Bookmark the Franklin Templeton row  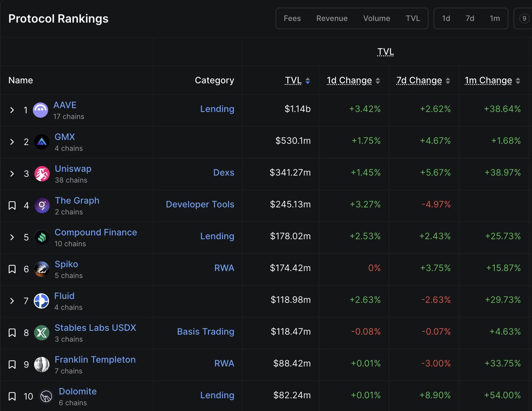12,364
